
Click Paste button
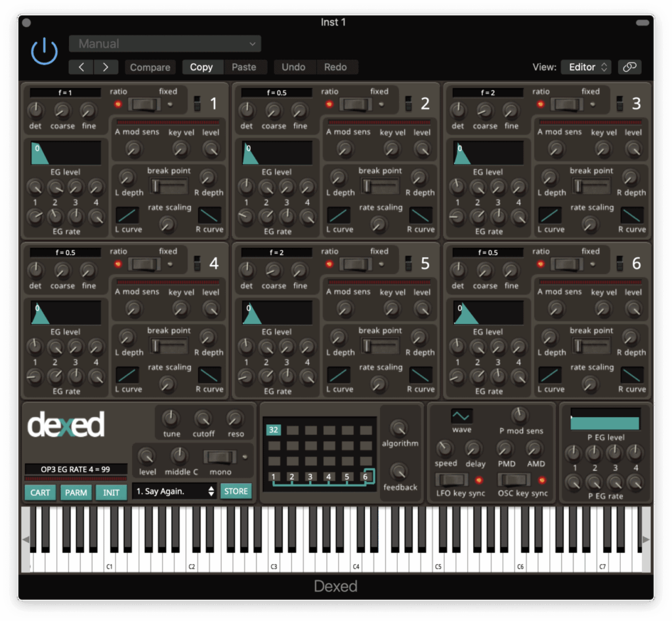244,68
